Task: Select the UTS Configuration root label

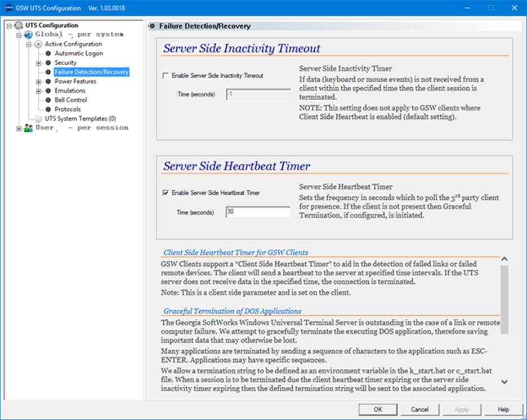Action: coord(51,25)
